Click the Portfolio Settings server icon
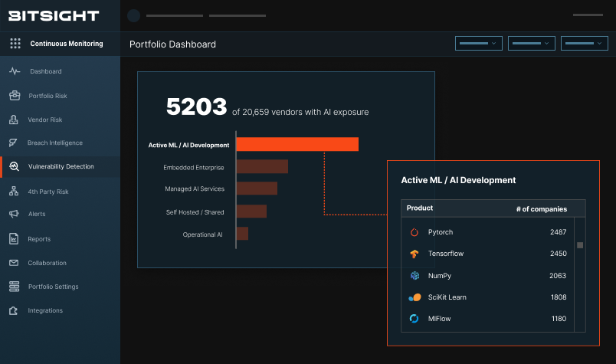 14,287
